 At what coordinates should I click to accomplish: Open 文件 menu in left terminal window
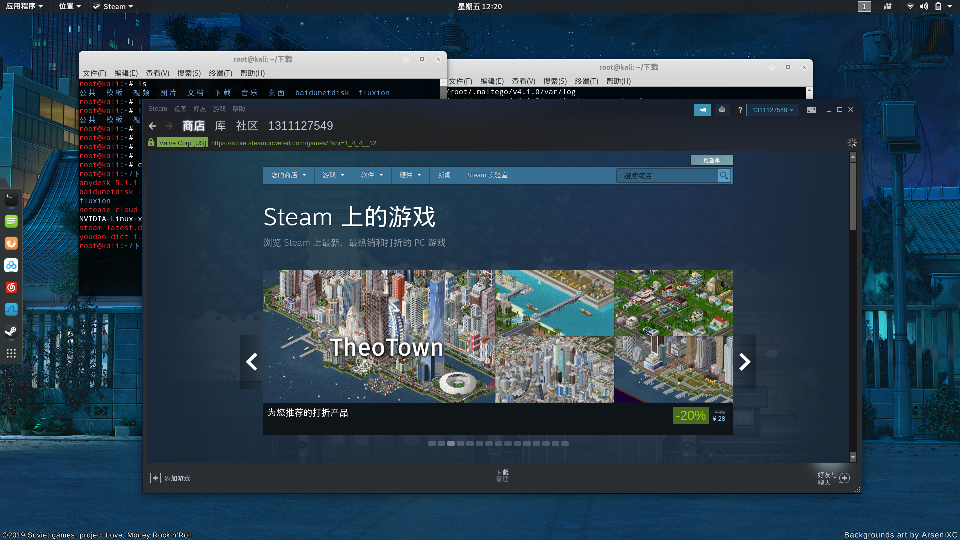[94, 73]
